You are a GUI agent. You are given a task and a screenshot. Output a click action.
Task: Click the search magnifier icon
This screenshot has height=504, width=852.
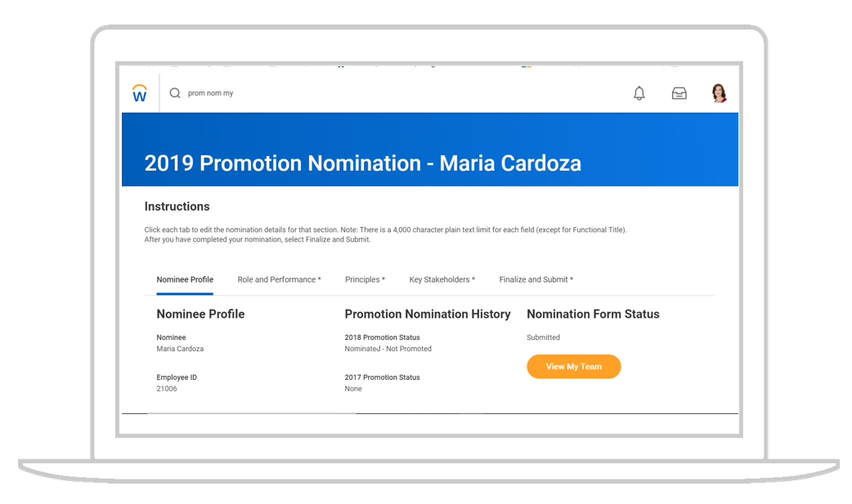click(174, 93)
